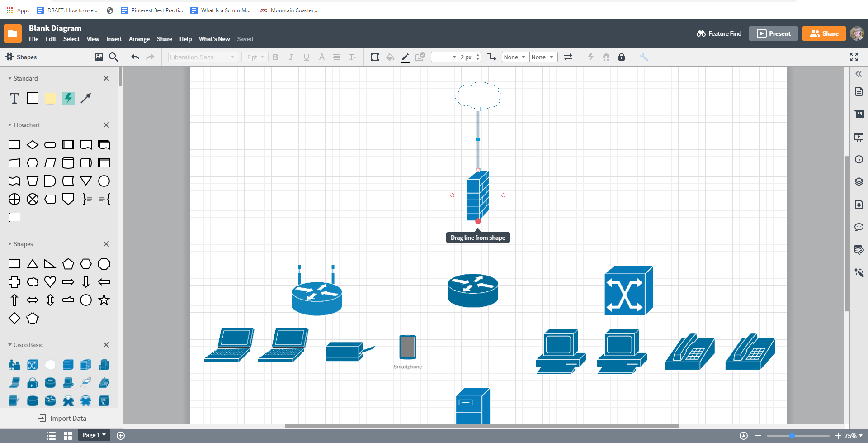The height and width of the screenshot is (443, 868).
Task: Click the lock icon in toolbar
Action: pos(622,57)
